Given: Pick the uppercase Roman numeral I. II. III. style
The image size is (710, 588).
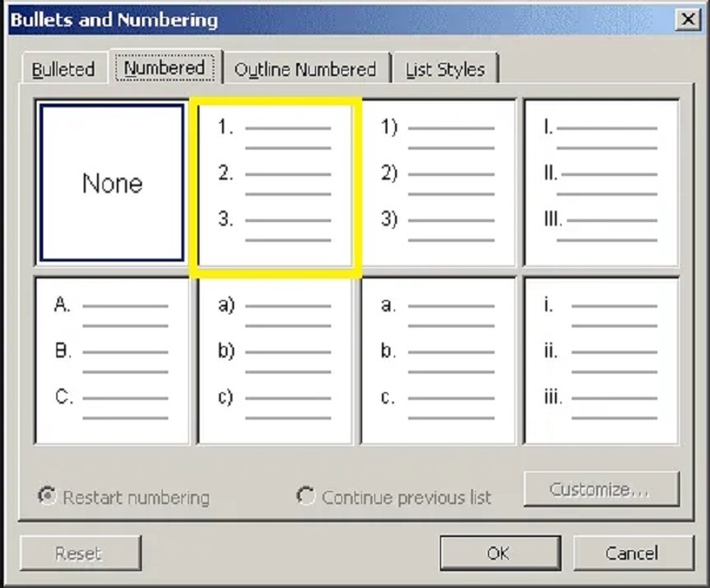Looking at the screenshot, I should coord(601,183).
